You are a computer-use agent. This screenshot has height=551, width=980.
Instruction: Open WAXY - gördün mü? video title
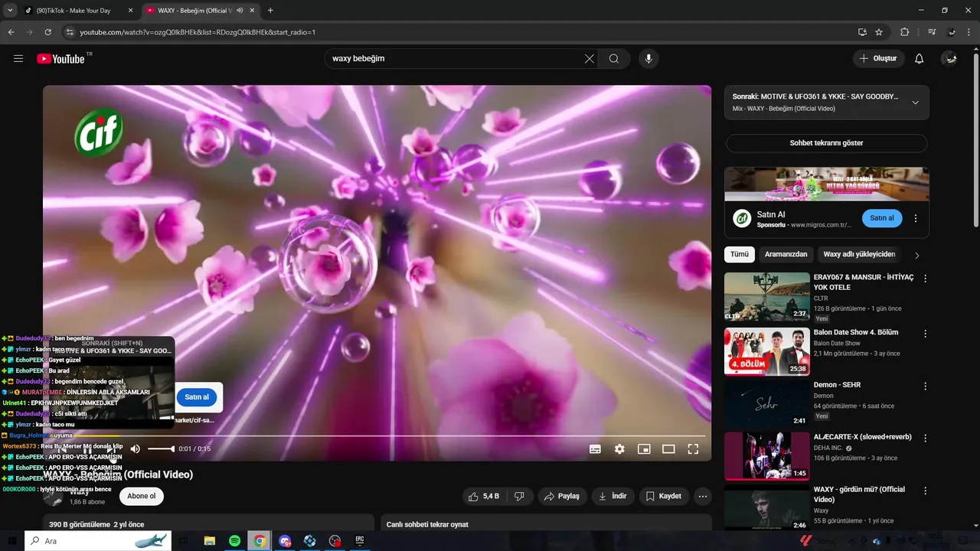(859, 494)
